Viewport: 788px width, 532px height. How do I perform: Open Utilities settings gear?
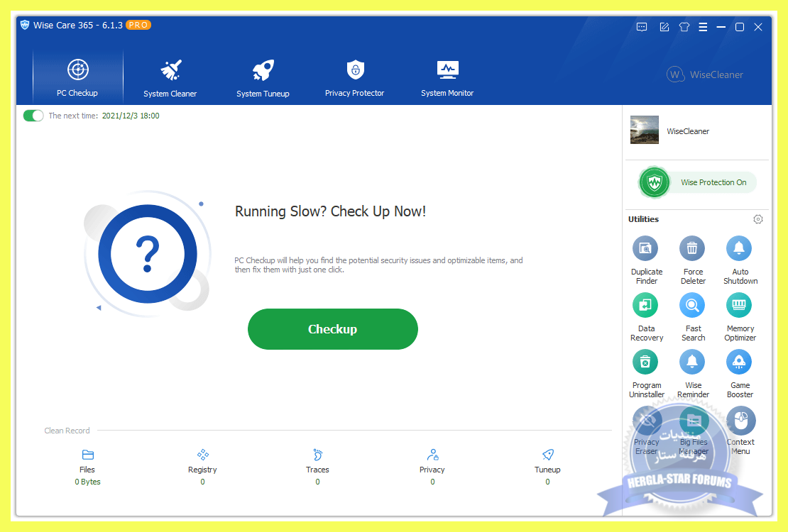(x=758, y=219)
